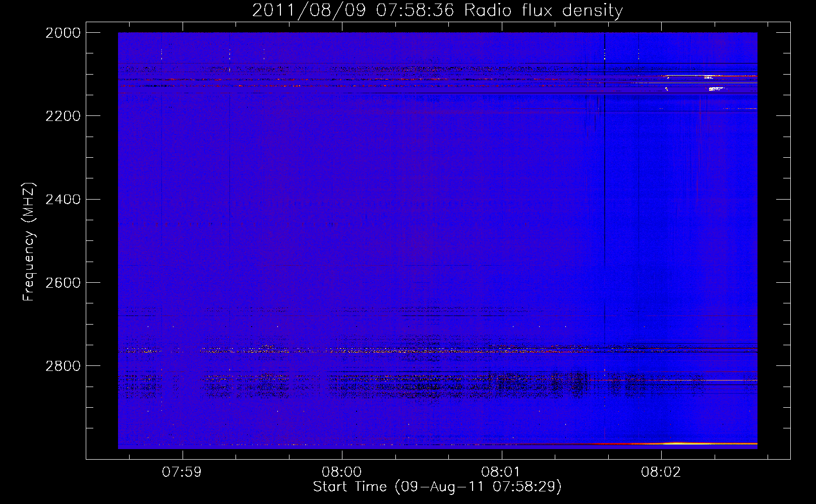Click the 2000 frequency tick label
The width and height of the screenshot is (816, 504).
[x=63, y=33]
